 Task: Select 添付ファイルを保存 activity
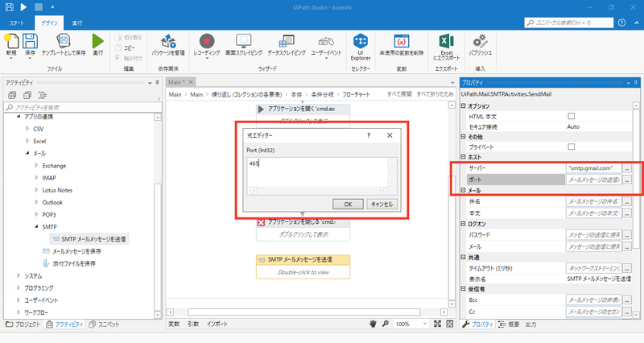coord(69,263)
